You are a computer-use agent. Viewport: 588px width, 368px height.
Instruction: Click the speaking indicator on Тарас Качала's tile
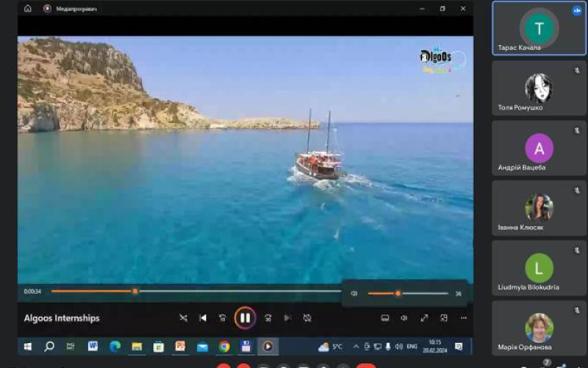(x=577, y=10)
